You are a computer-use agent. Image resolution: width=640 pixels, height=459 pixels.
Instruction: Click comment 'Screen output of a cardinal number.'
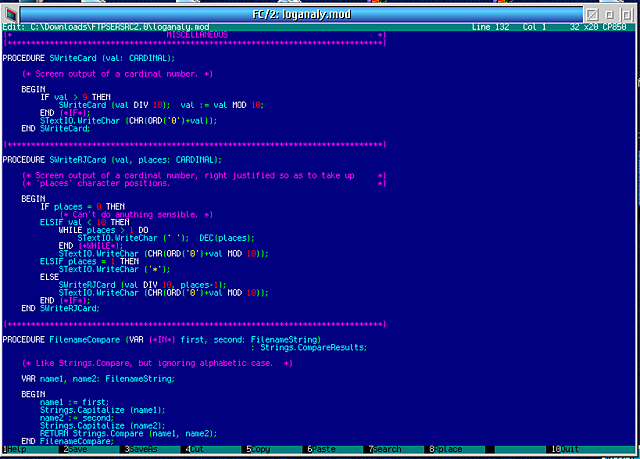coord(117,74)
